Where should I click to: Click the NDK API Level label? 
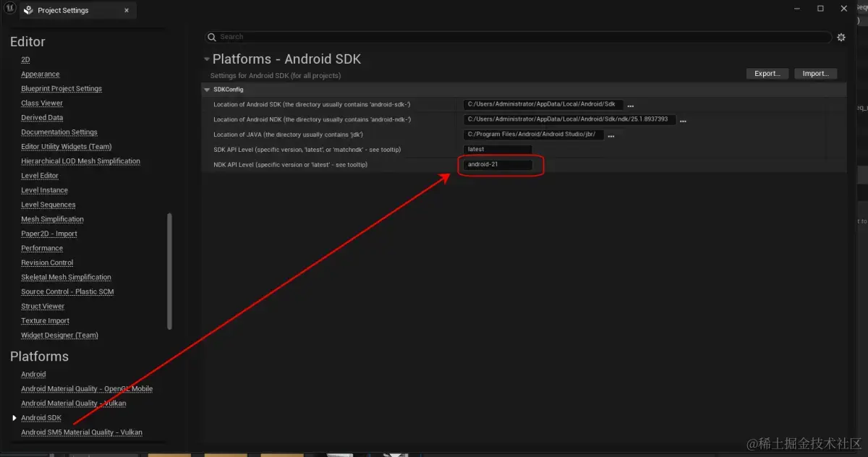pyautogui.click(x=290, y=165)
